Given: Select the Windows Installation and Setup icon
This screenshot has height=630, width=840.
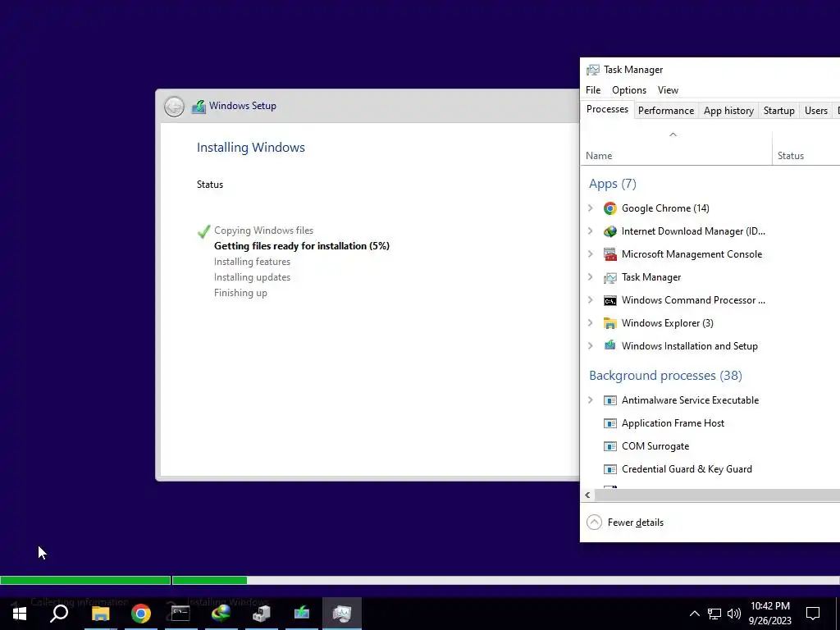Looking at the screenshot, I should pos(610,345).
